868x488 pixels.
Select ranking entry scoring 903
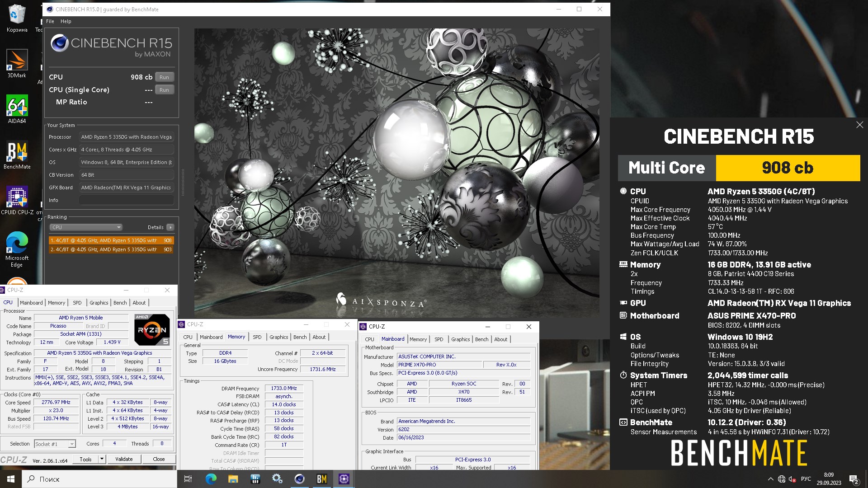(111, 249)
